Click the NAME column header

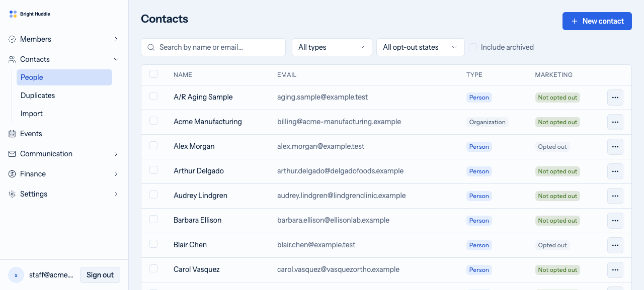tap(183, 75)
